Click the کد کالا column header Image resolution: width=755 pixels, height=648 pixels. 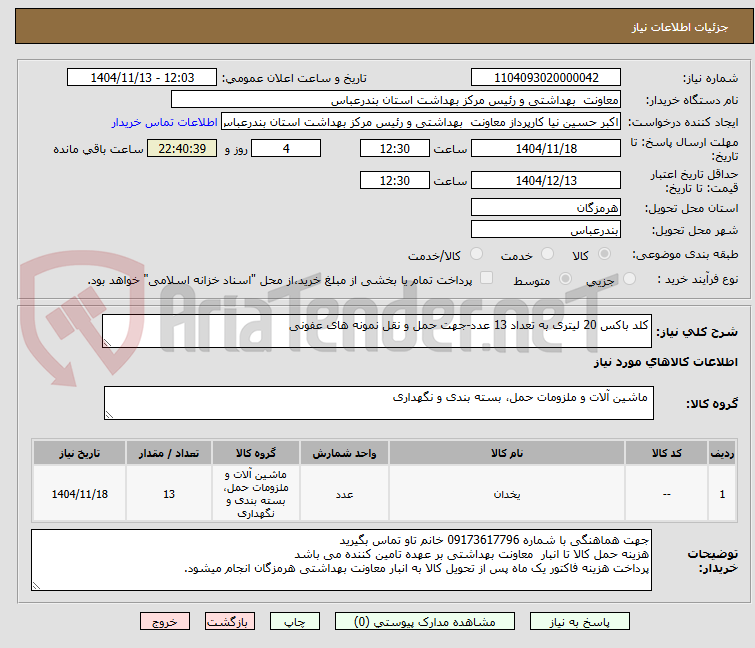click(x=666, y=453)
